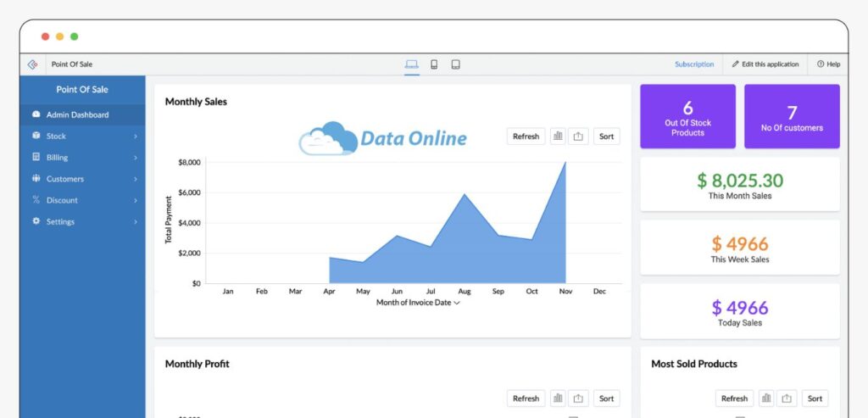Click the Nov peak on sales chart

tap(565, 163)
